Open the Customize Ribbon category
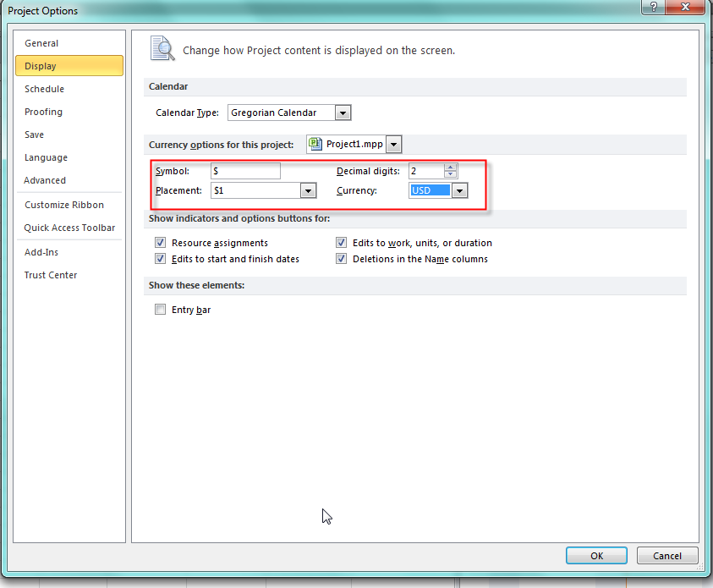Viewport: 713px width, 588px height. pos(64,205)
